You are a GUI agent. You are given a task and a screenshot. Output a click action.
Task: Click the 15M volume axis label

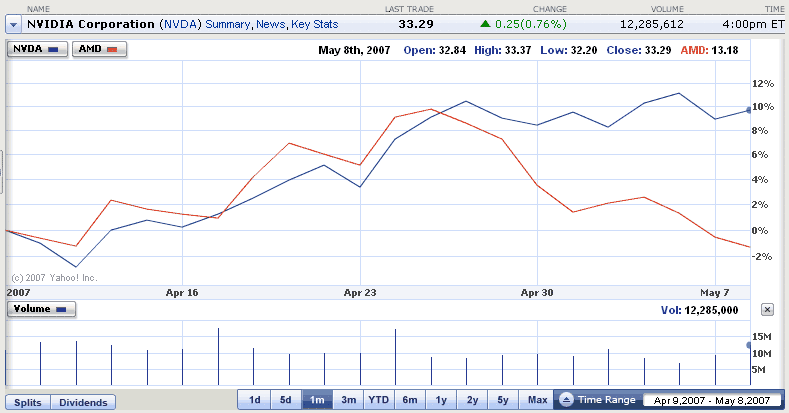coord(762,337)
